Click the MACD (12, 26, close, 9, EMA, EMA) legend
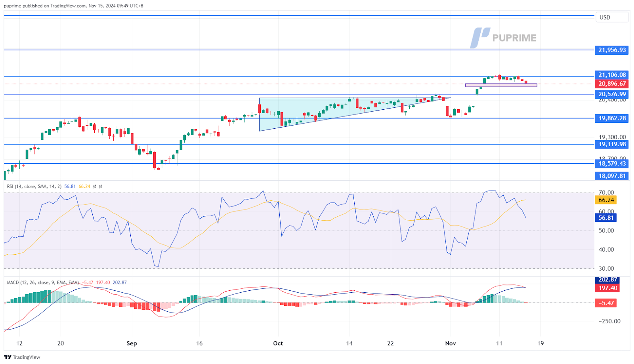Image resolution: width=634 pixels, height=364 pixels. click(x=43, y=282)
